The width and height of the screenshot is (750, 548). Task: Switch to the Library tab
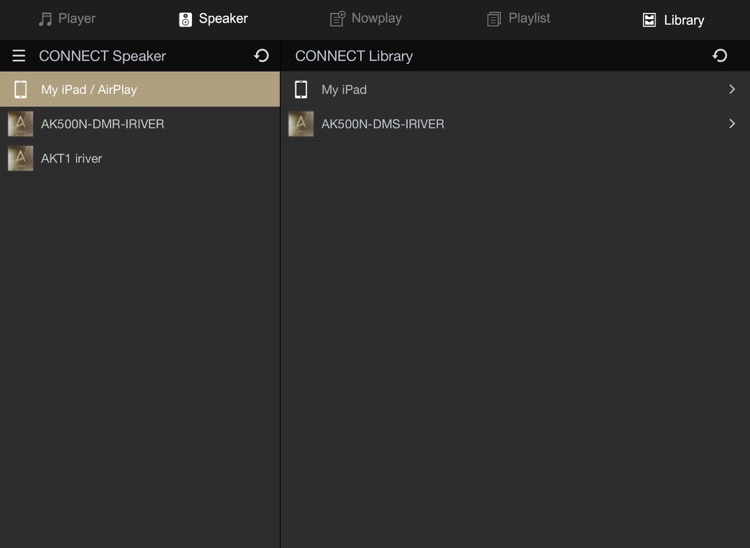[x=673, y=20]
